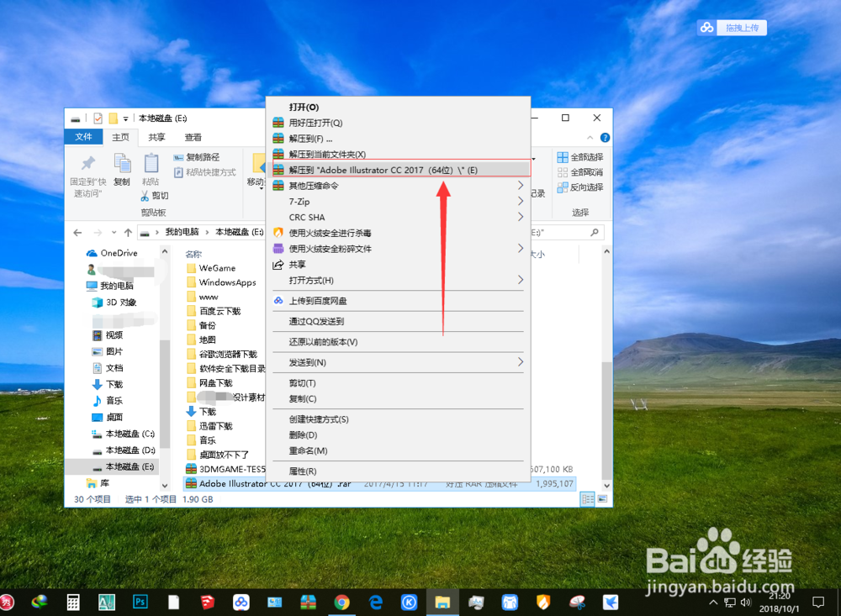The width and height of the screenshot is (841, 616).
Task: Open Photoshop from the taskbar
Action: tap(140, 602)
